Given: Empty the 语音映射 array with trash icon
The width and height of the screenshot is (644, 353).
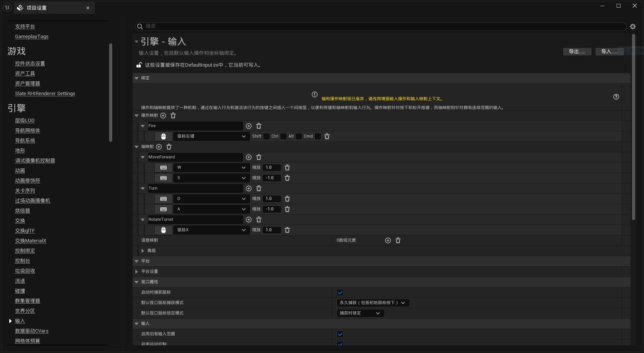Looking at the screenshot, I should (398, 240).
